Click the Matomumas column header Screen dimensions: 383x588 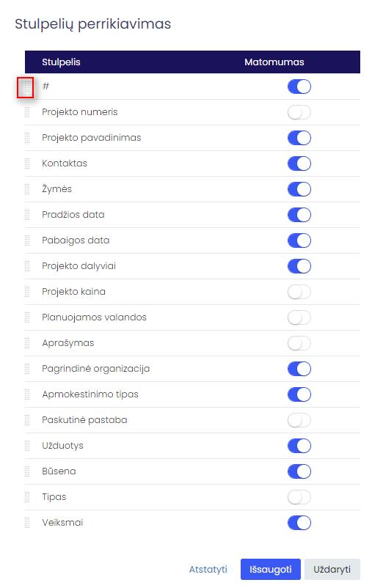(274, 62)
